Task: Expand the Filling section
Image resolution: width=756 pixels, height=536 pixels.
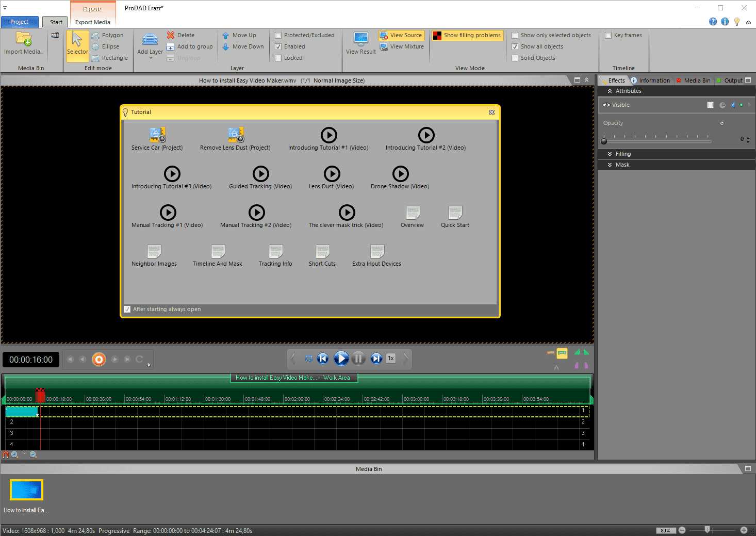Action: click(x=610, y=154)
